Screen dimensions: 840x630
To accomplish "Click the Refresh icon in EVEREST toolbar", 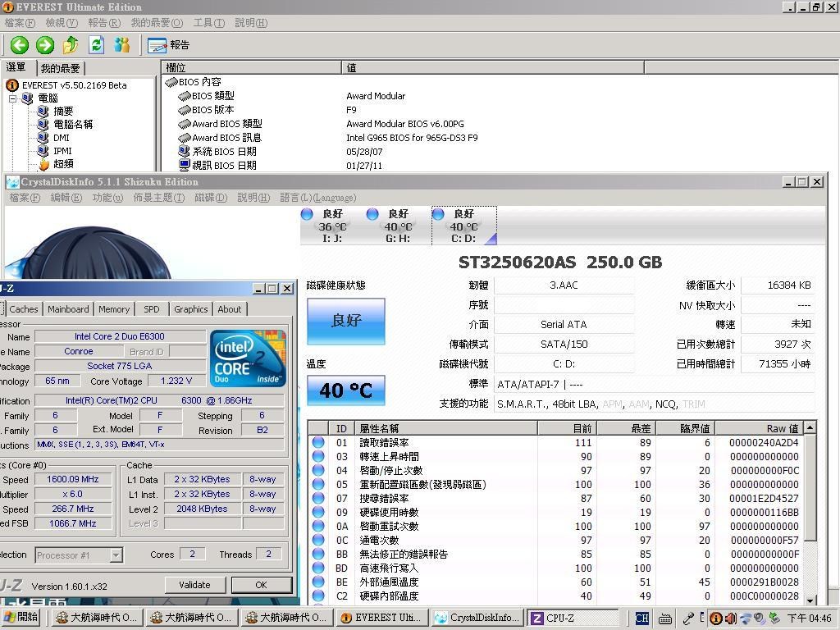I will pyautogui.click(x=97, y=45).
